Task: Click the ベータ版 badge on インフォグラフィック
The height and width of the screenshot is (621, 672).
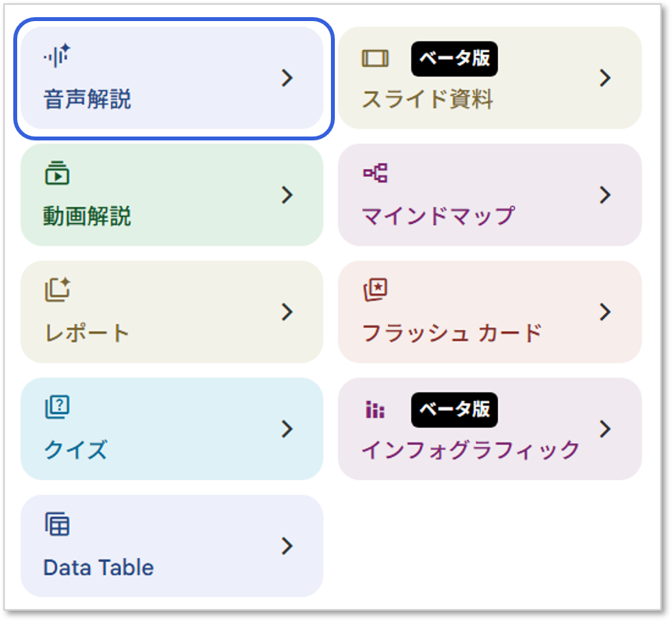Action: pyautogui.click(x=454, y=410)
